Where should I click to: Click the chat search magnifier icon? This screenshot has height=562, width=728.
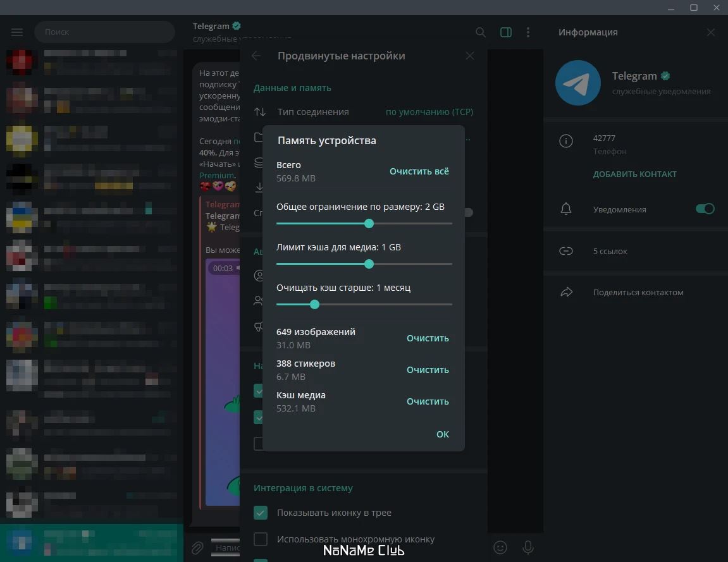coord(481,32)
